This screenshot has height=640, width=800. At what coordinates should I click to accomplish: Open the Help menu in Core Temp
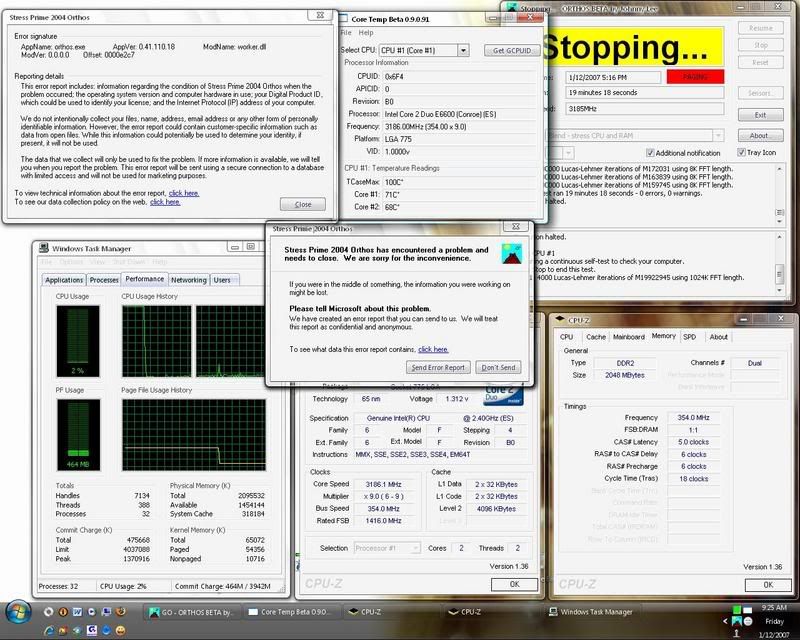(x=369, y=32)
